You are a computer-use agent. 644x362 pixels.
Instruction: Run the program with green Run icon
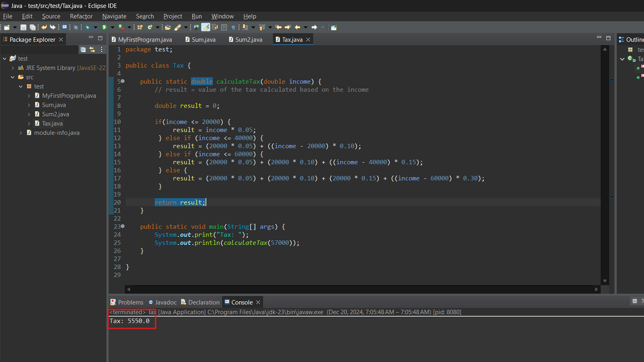(x=104, y=27)
